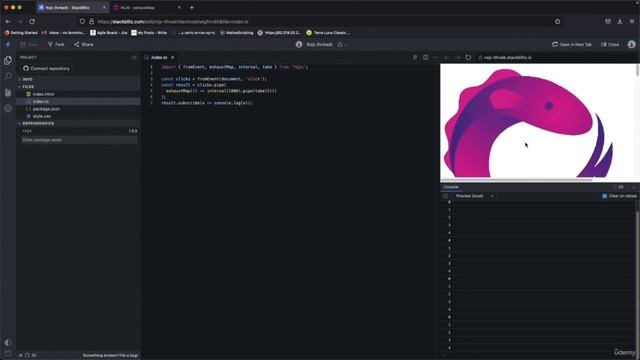Collapse the DEPENDENCIES section
Image resolution: width=640 pixels, height=360 pixels.
point(78,123)
